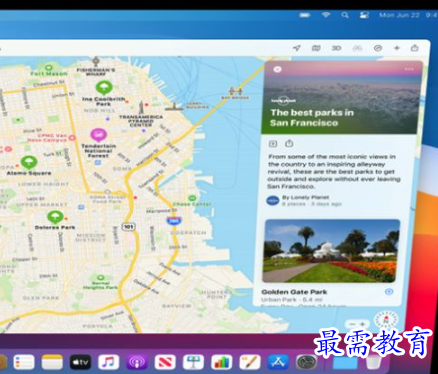Open Numbers from the Dock
This screenshot has width=438, height=374.
tap(222, 362)
